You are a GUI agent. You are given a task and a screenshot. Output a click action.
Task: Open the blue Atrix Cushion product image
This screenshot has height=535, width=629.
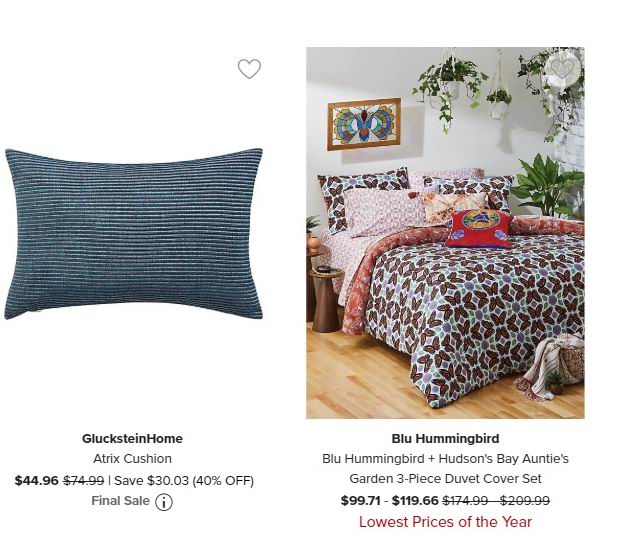[133, 234]
